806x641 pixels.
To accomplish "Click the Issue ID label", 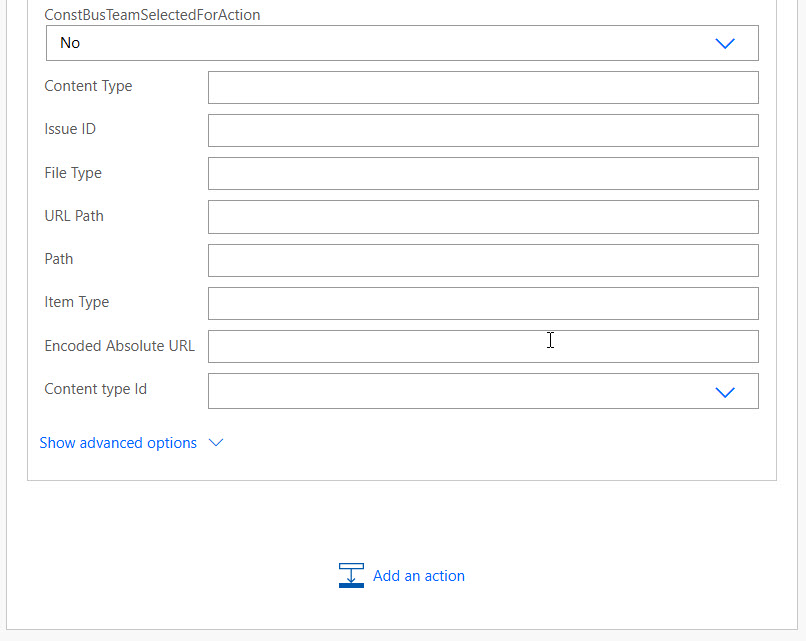I will click(70, 129).
